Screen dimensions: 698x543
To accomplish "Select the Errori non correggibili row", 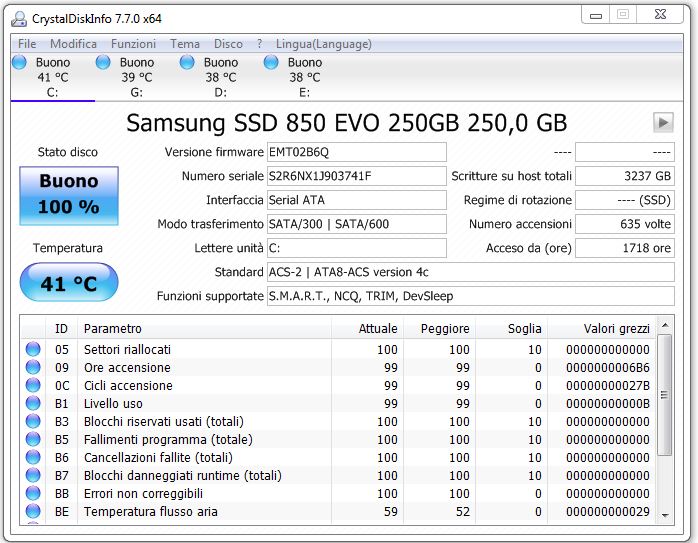I will point(338,494).
